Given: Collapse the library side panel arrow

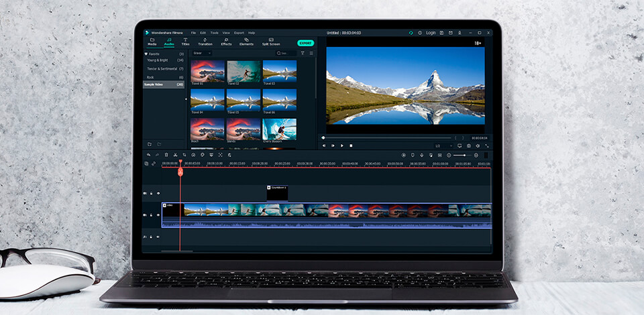Looking at the screenshot, I should pyautogui.click(x=186, y=99).
